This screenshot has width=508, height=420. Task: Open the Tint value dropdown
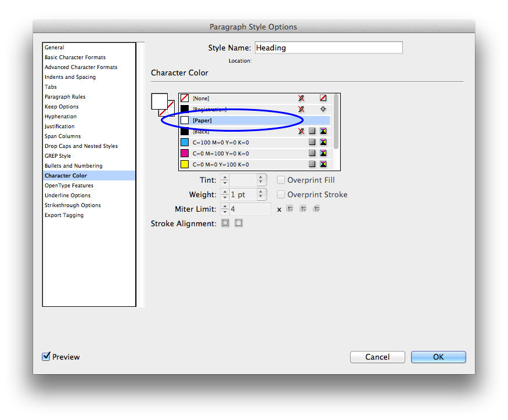tap(261, 180)
